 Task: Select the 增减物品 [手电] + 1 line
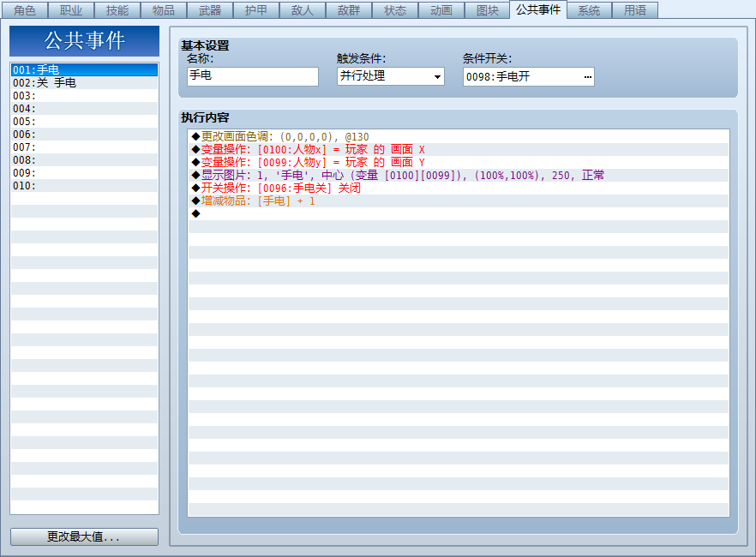click(x=459, y=201)
